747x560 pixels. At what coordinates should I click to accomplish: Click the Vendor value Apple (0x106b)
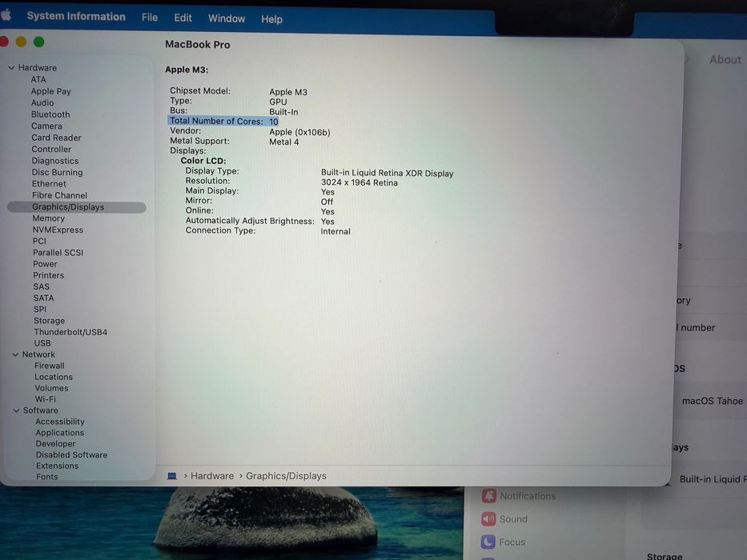(x=299, y=132)
